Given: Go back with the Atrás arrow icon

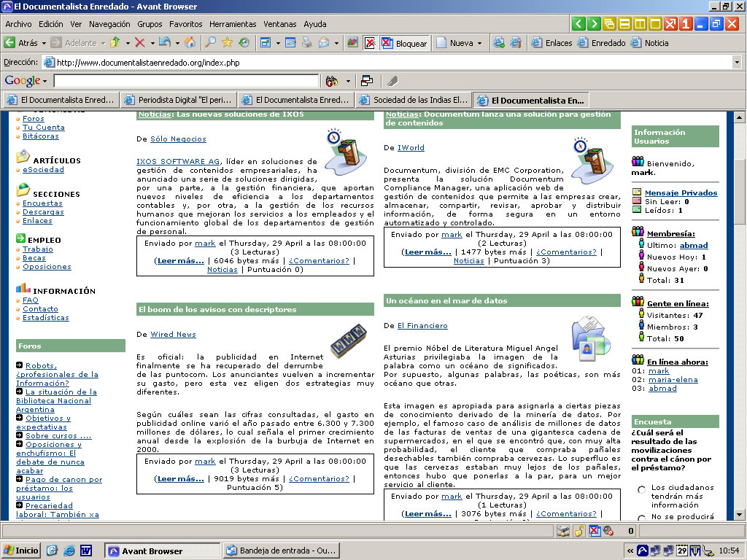Looking at the screenshot, I should tap(9, 43).
